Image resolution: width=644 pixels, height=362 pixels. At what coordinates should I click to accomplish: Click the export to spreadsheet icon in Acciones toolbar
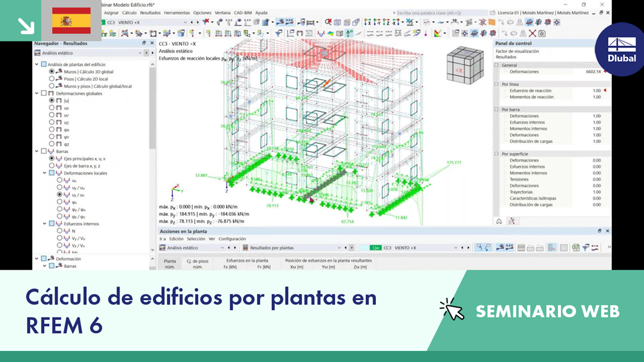[576, 248]
